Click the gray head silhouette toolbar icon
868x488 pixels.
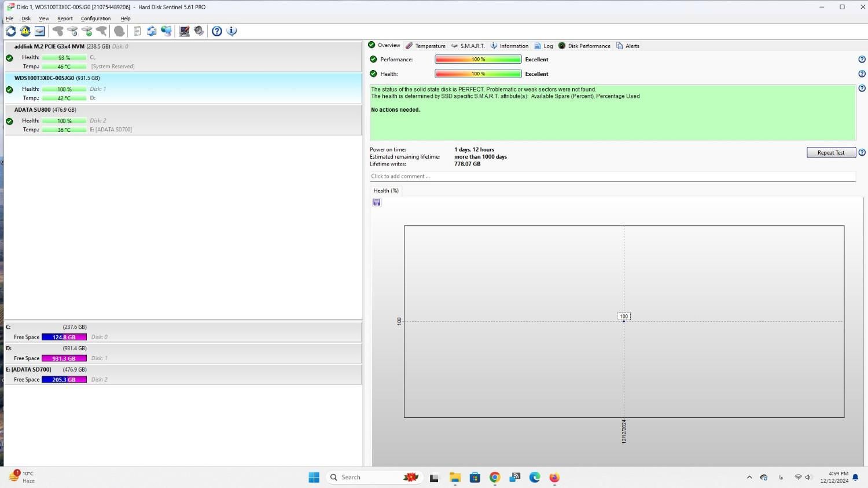click(x=119, y=31)
